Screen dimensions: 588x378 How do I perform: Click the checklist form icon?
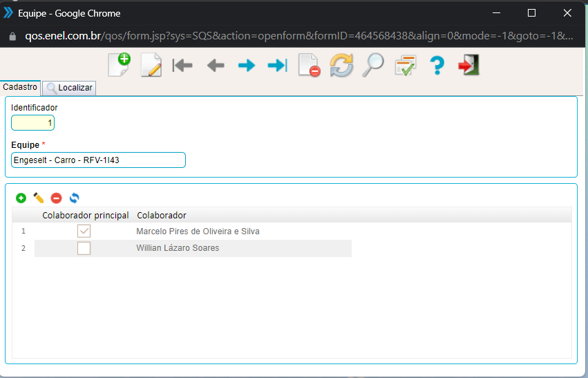coord(405,66)
